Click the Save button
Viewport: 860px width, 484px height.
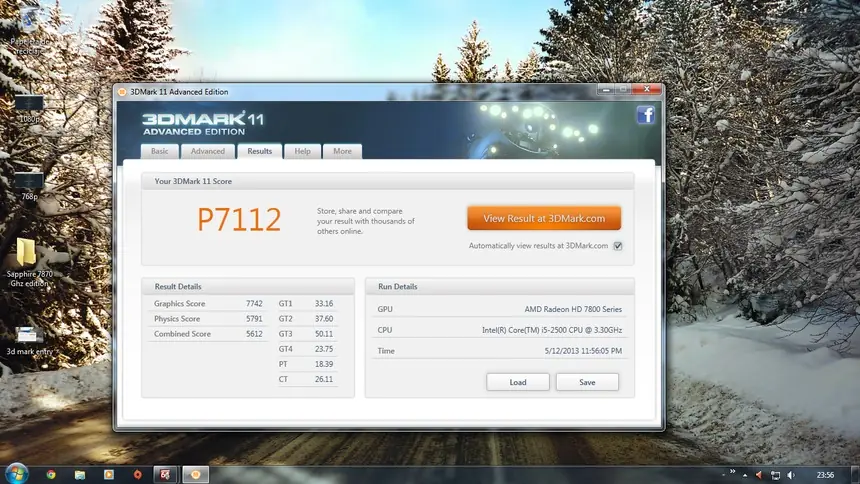pyautogui.click(x=587, y=382)
